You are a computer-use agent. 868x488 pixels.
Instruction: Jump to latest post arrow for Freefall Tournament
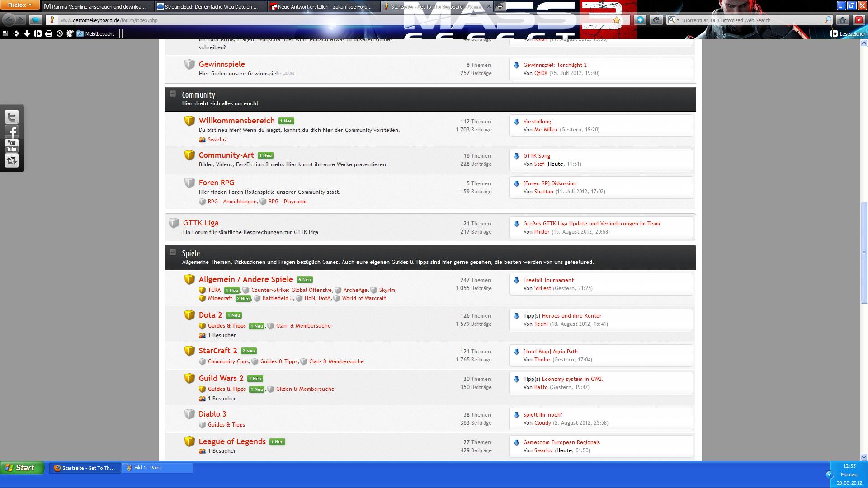(516, 280)
